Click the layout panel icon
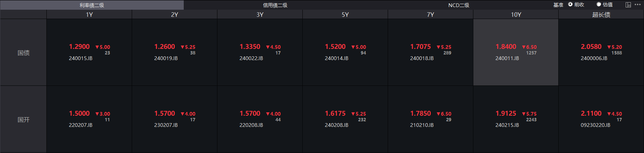This screenshot has height=153, width=644. click(628, 5)
